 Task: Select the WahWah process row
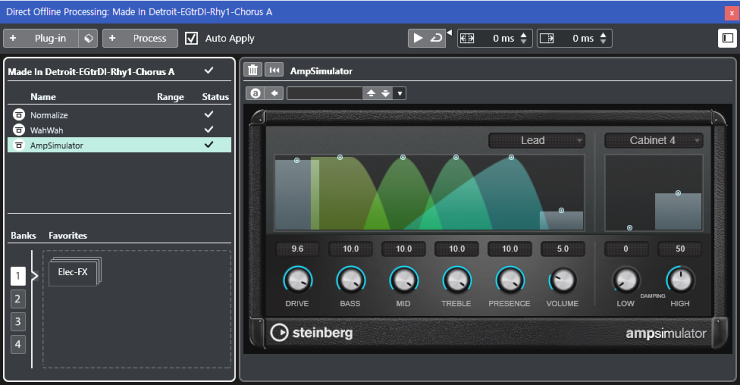pos(119,130)
